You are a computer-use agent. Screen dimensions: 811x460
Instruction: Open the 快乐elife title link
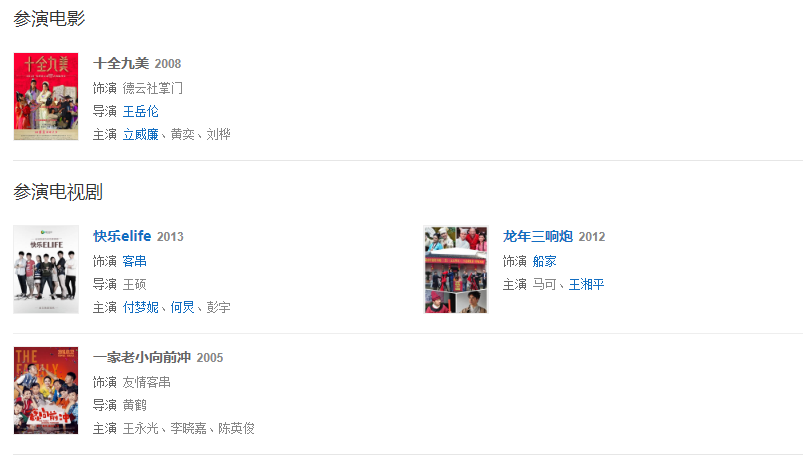pyautogui.click(x=122, y=236)
